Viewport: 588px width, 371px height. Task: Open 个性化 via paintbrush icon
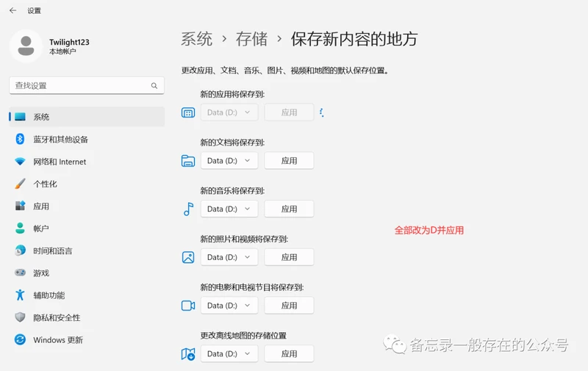click(20, 184)
